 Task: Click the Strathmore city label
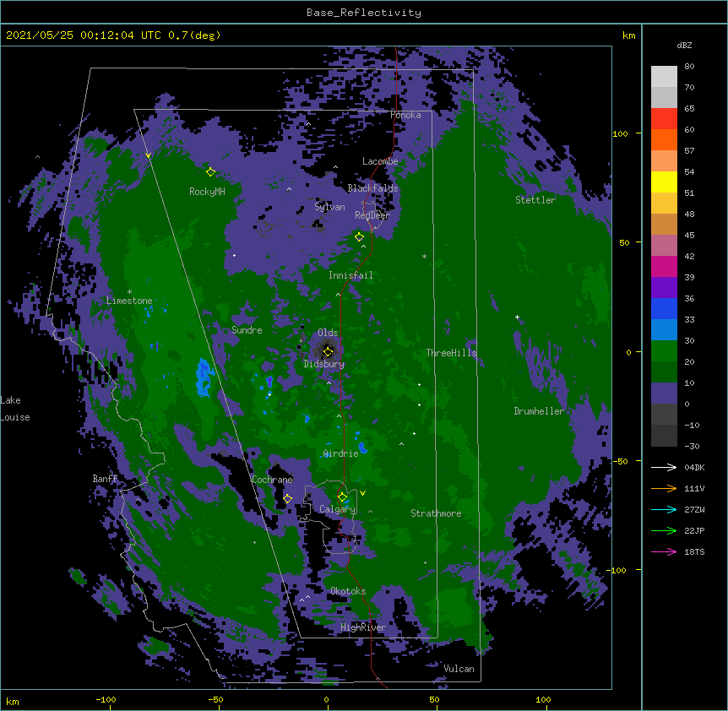click(436, 513)
